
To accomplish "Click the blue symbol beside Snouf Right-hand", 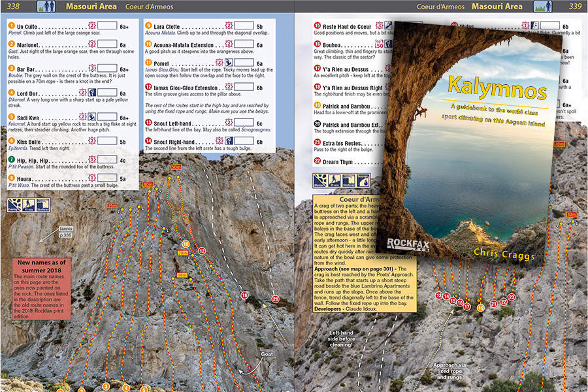I will coord(229,140).
